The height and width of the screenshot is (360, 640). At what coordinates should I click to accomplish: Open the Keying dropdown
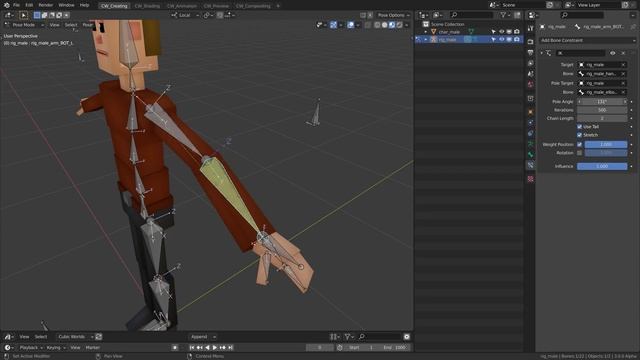[56, 348]
